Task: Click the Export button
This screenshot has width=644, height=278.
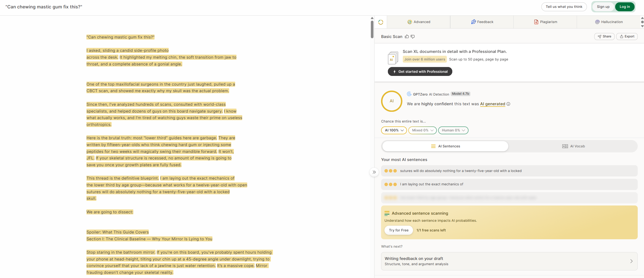Action: pos(627,37)
